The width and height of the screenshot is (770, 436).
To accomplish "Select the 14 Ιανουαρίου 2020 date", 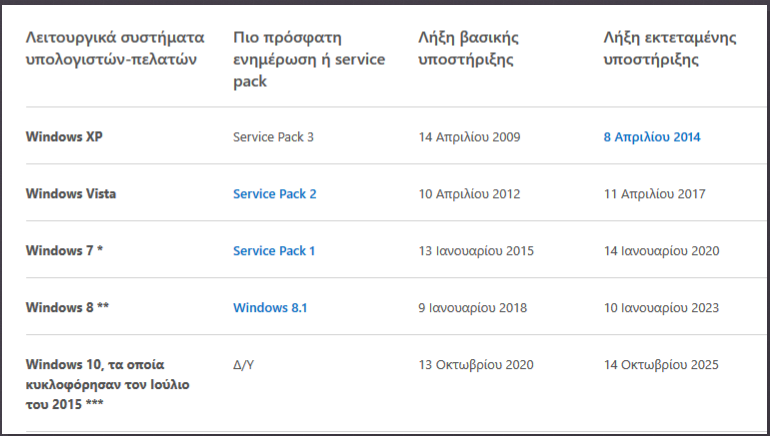I will [x=661, y=250].
